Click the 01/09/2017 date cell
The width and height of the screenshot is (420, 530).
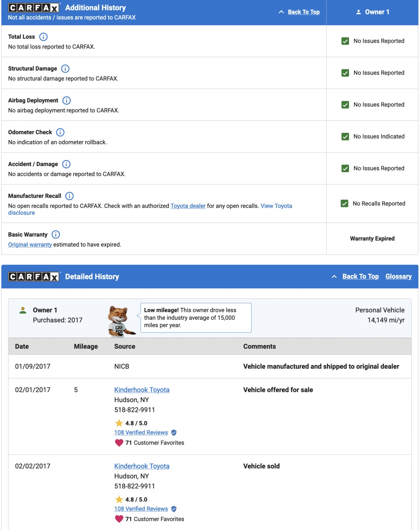(x=32, y=366)
